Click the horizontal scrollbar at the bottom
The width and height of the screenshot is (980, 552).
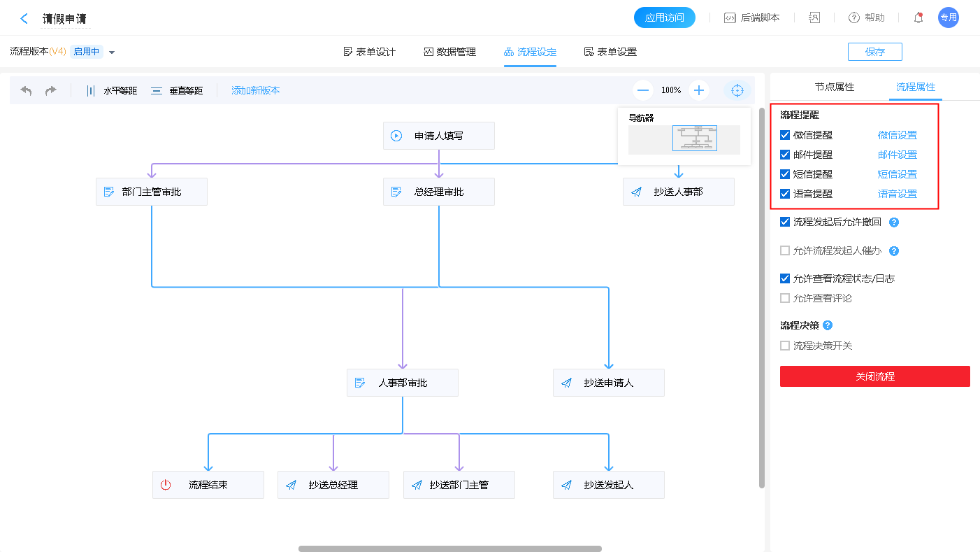pyautogui.click(x=449, y=549)
